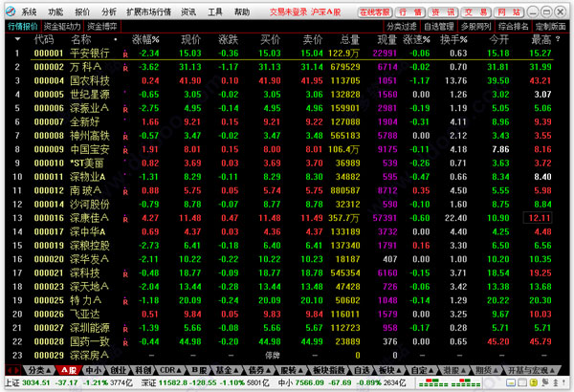574x392 pixels.
Task: Click the small dot after 名称 header
Action: tap(116, 39)
